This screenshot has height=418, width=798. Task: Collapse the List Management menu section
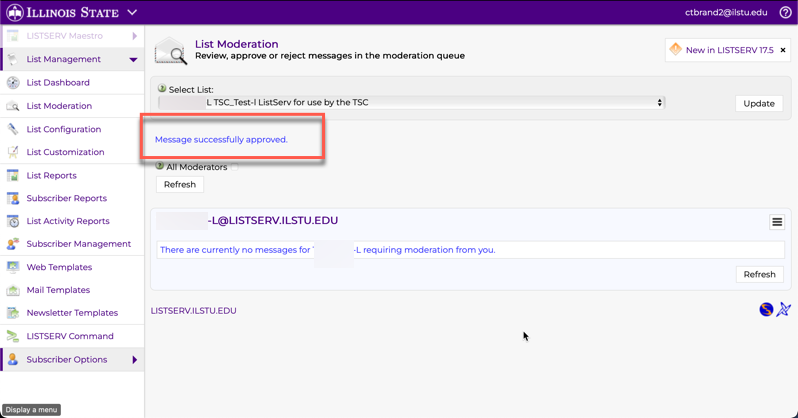(x=133, y=60)
